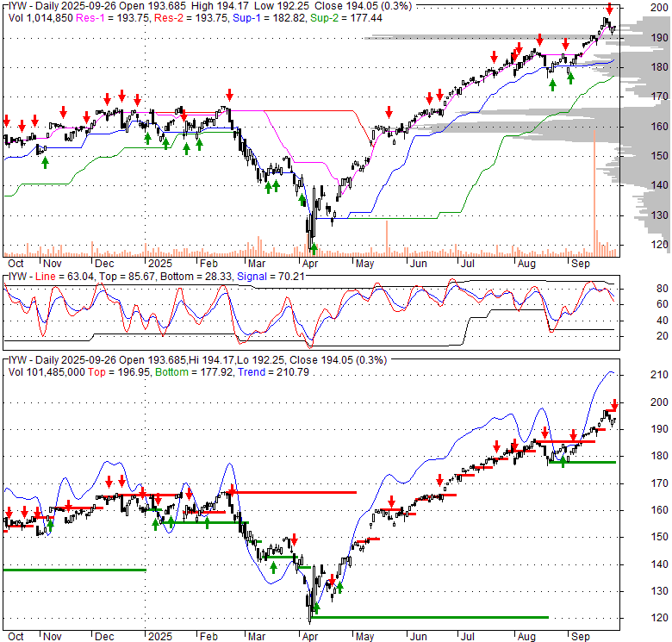
Task: Select the 'Trend = 210.79' label
Action: [x=273, y=372]
